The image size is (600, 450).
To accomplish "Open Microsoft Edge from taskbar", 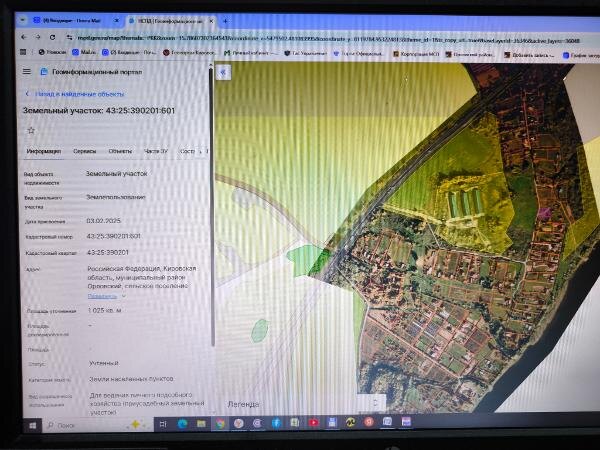I will [x=183, y=424].
